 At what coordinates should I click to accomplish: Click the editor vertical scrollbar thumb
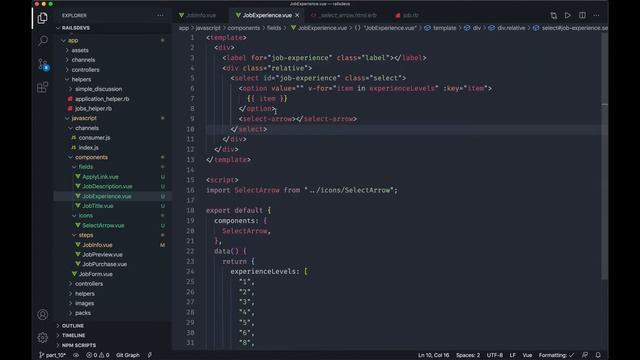point(604,157)
